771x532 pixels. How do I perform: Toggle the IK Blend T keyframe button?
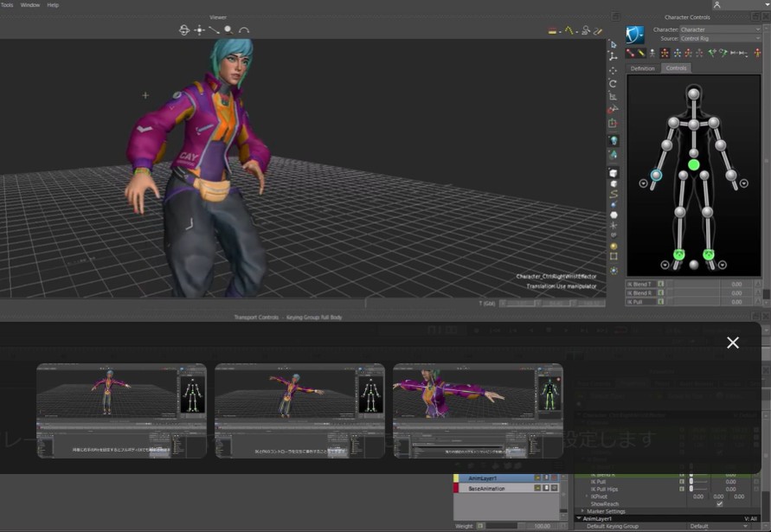(x=661, y=285)
